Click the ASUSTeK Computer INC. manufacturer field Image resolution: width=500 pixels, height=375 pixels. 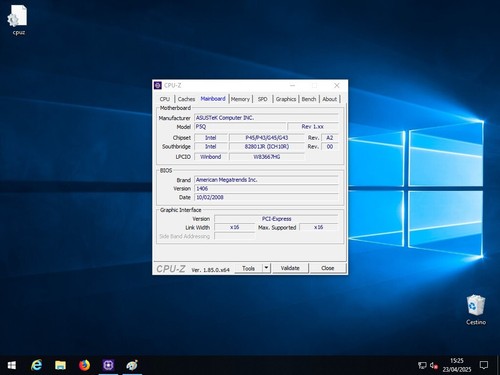(x=266, y=118)
